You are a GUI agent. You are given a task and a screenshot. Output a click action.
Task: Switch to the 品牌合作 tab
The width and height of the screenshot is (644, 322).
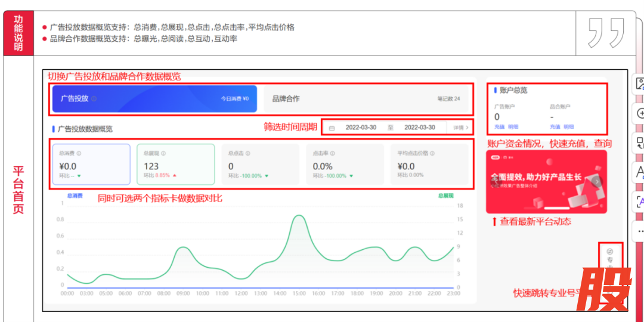click(366, 99)
